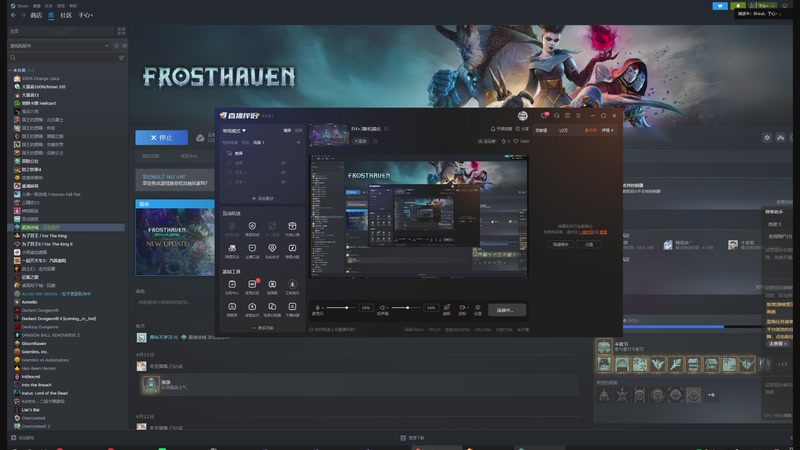800x450 pixels.
Task: Click the 隐藏模块 button in right panel
Action: click(x=561, y=244)
